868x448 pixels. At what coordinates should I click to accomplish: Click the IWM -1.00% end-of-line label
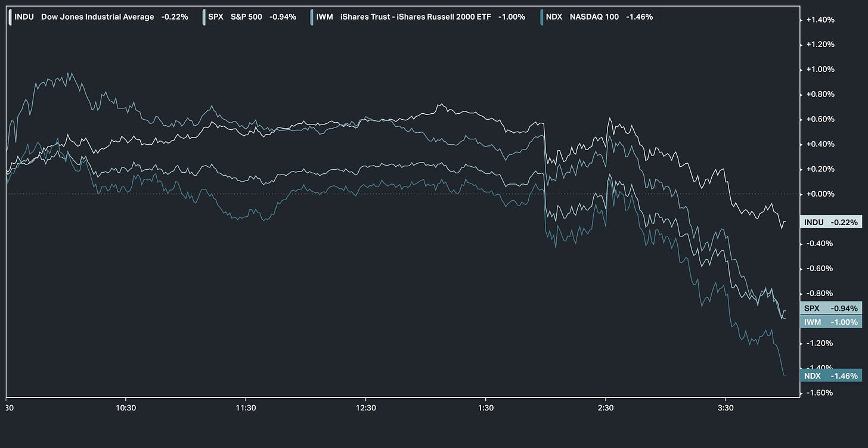click(830, 322)
